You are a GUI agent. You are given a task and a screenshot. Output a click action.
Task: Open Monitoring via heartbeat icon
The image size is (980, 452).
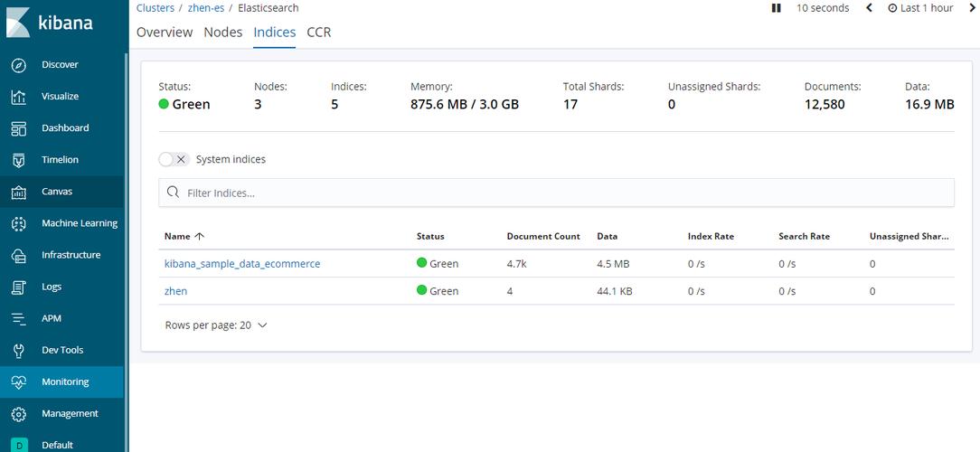click(19, 382)
